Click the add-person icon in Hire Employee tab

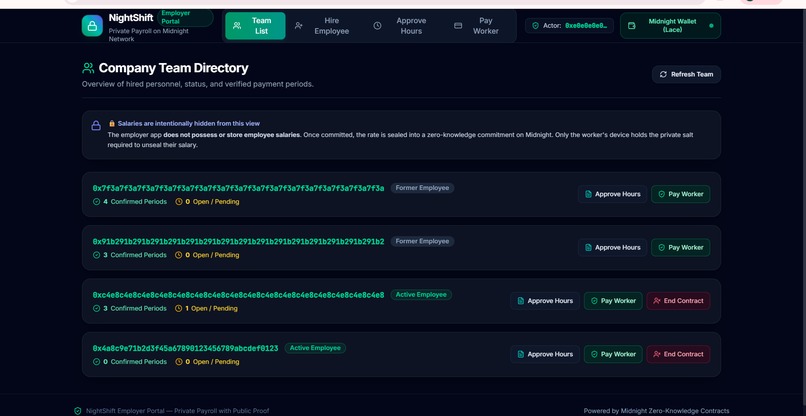[298, 26]
